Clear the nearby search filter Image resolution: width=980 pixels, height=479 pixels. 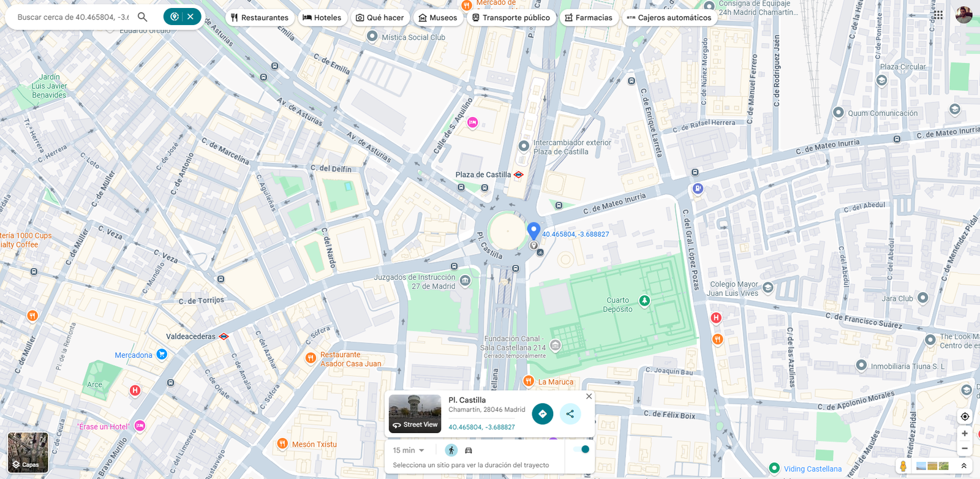point(190,17)
